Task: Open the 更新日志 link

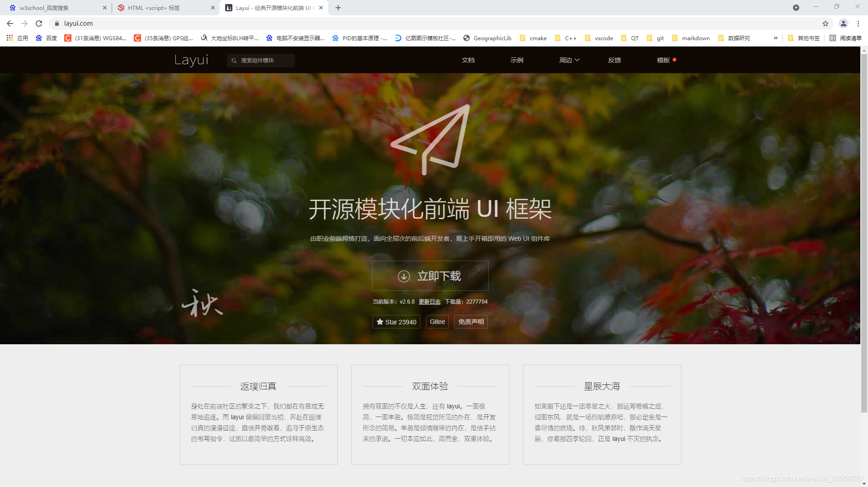Action: tap(429, 302)
